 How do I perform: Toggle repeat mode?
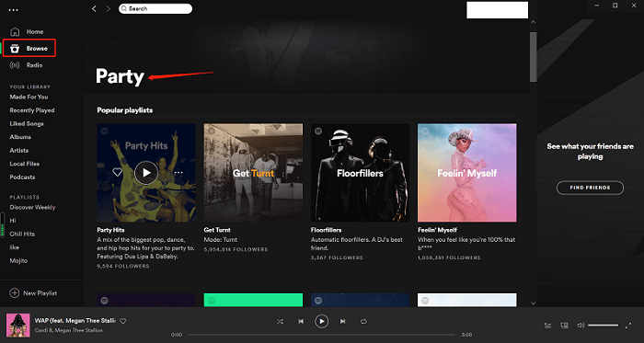(363, 322)
